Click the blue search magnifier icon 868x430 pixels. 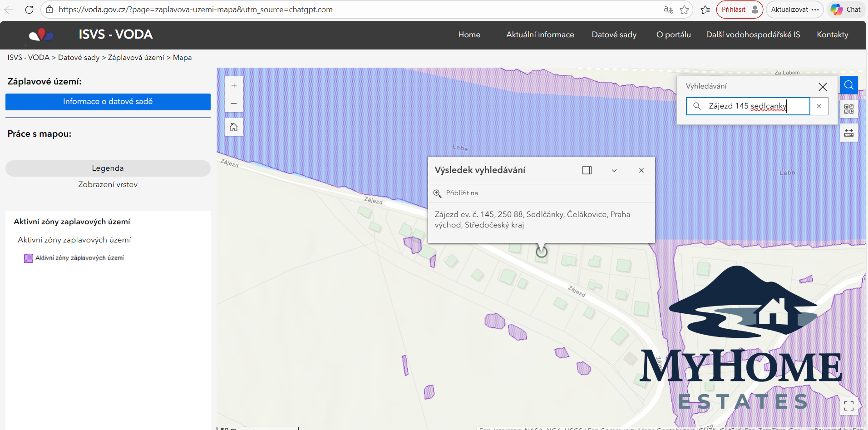click(x=848, y=85)
